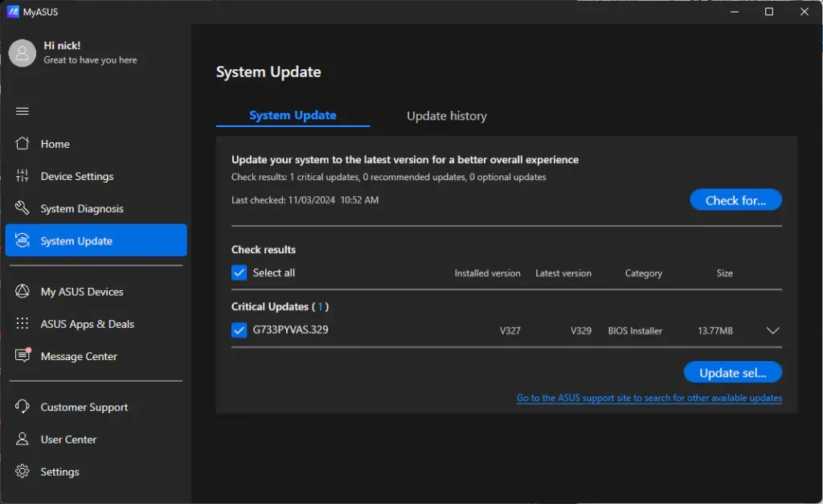This screenshot has width=823, height=504.
Task: Collapse sidebar with hamburger menu icon
Action: click(22, 111)
